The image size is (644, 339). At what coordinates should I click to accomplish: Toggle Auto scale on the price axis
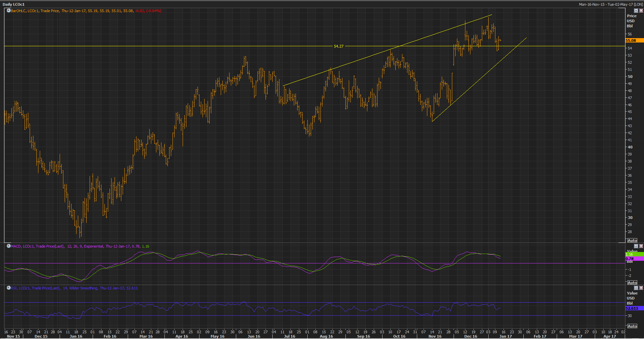point(632,241)
